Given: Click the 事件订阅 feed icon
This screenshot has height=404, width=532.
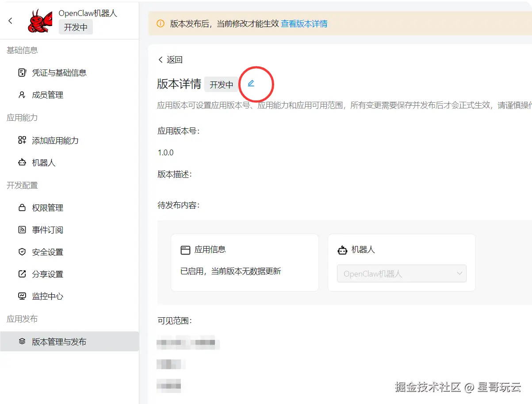Looking at the screenshot, I should pyautogui.click(x=22, y=230).
